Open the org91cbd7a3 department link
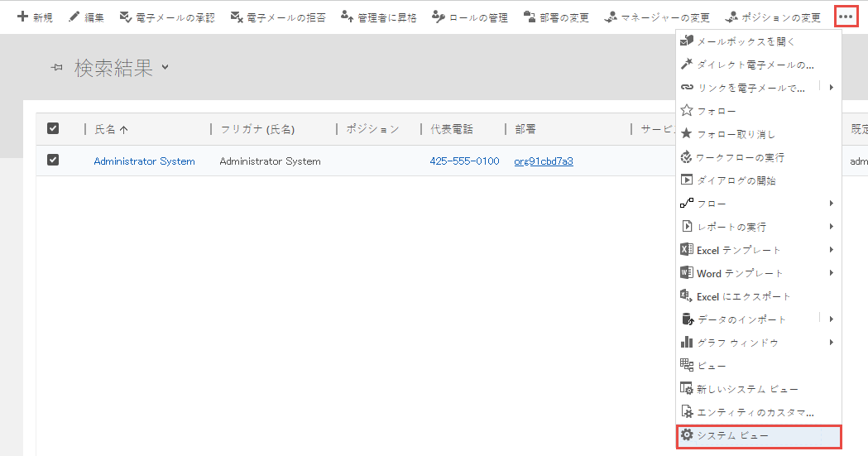Image resolution: width=868 pixels, height=456 pixels. pos(544,161)
